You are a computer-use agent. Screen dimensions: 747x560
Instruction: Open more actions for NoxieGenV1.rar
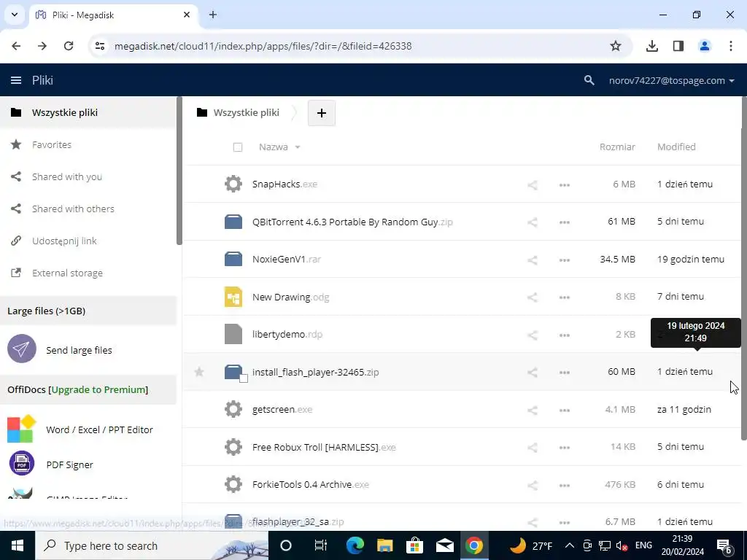(565, 260)
